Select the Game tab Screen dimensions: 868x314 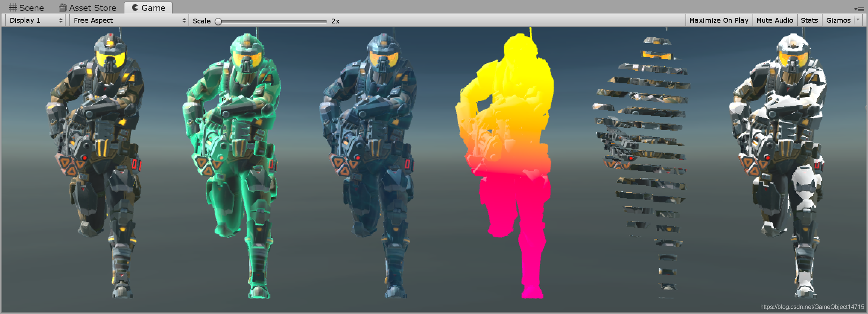point(148,7)
